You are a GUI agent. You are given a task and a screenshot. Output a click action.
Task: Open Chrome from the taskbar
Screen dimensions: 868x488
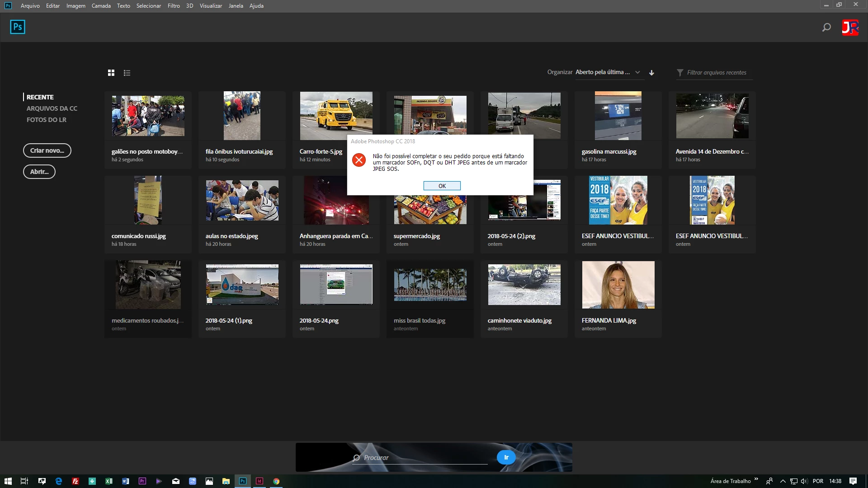coord(276,481)
